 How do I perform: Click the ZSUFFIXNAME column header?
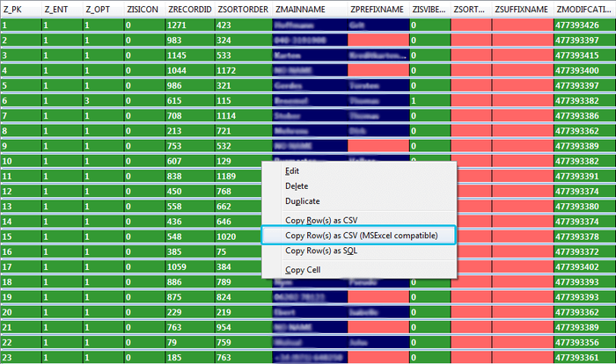[x=523, y=10]
